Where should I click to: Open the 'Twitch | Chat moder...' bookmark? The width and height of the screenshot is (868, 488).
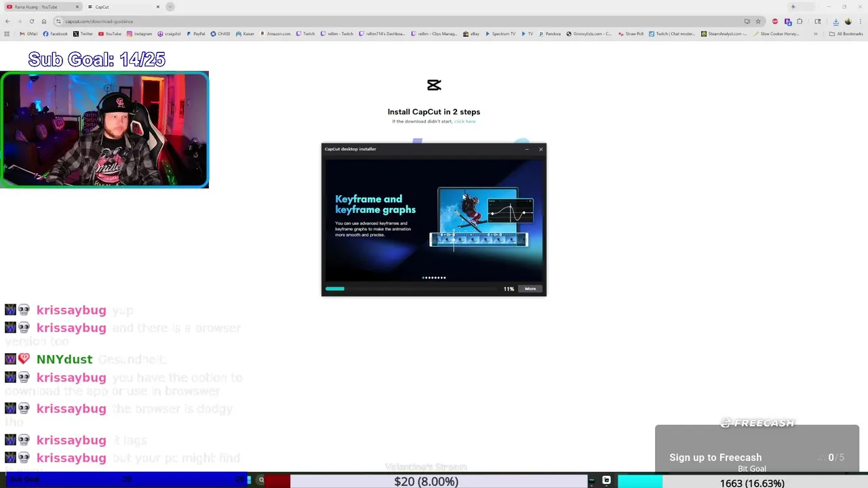point(672,33)
